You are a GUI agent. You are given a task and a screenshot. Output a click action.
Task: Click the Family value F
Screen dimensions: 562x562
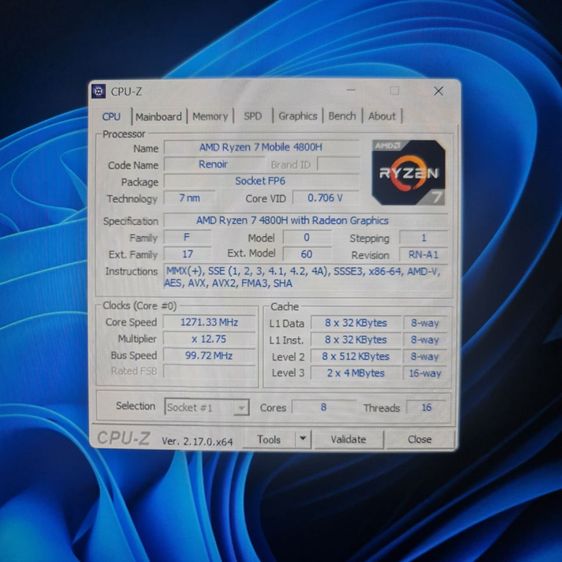coord(187,237)
